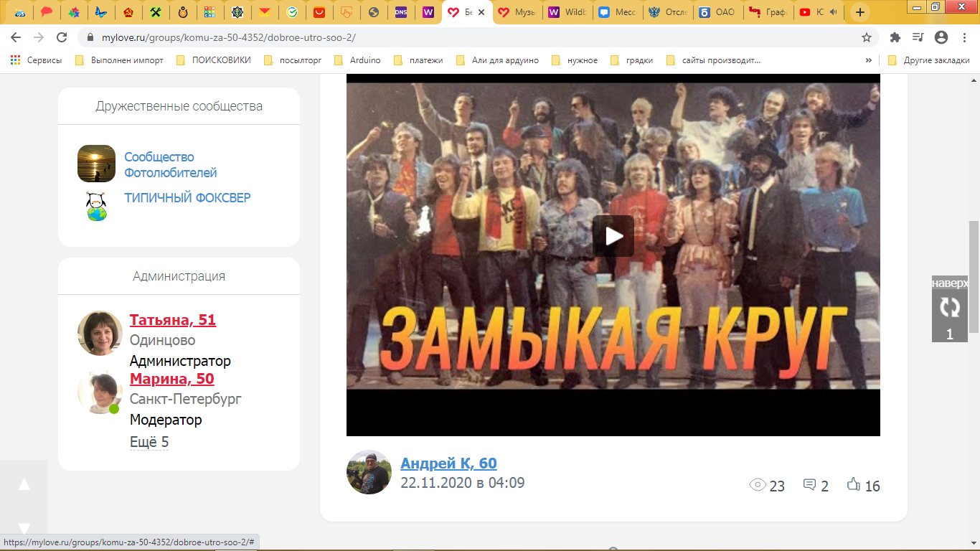Go back to the previous page
The width and height of the screenshot is (980, 551).
pyautogui.click(x=16, y=37)
